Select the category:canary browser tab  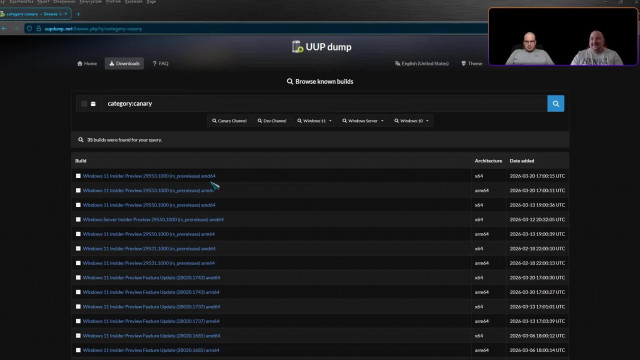(x=35, y=14)
